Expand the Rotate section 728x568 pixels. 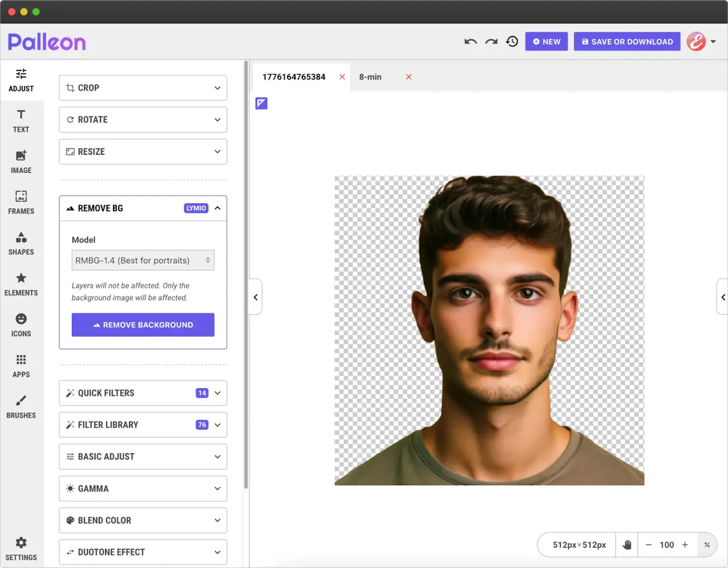click(x=143, y=120)
